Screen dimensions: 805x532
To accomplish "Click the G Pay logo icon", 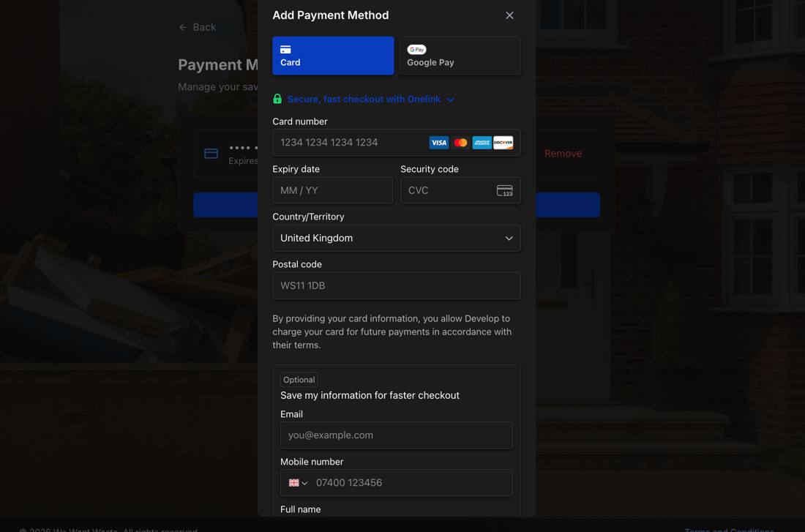I will click(x=416, y=49).
